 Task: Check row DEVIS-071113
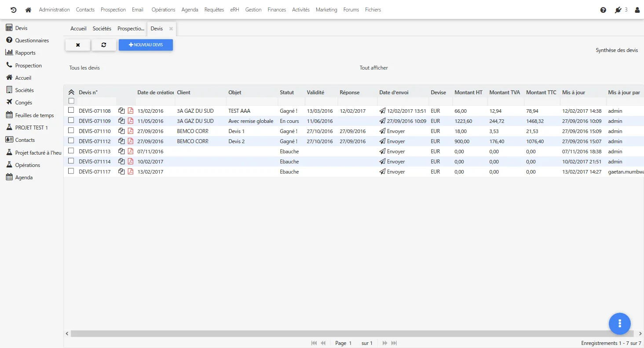coord(71,151)
